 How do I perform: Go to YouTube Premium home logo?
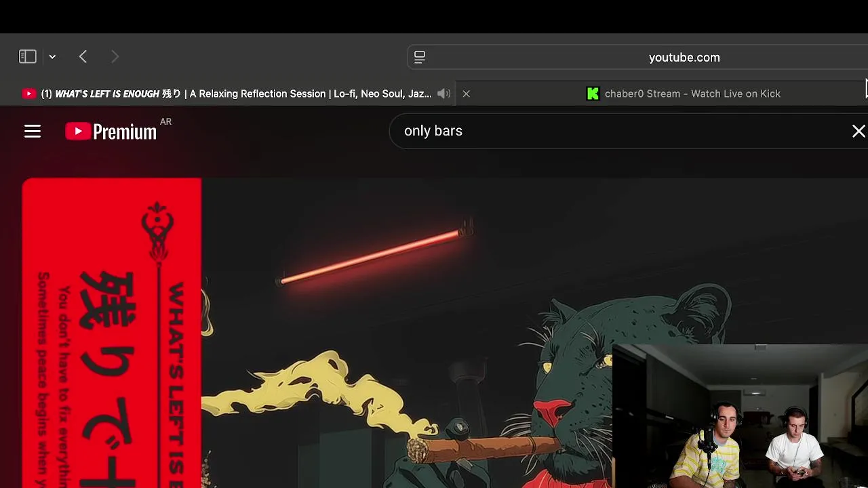click(111, 131)
